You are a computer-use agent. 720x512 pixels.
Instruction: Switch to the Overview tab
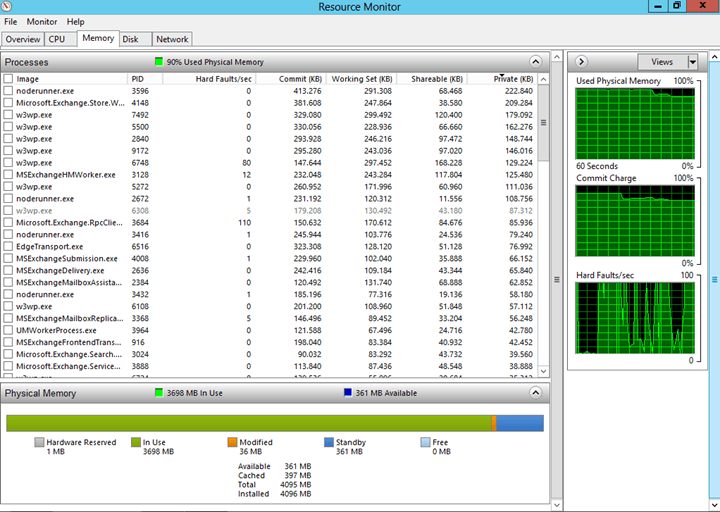pos(22,39)
